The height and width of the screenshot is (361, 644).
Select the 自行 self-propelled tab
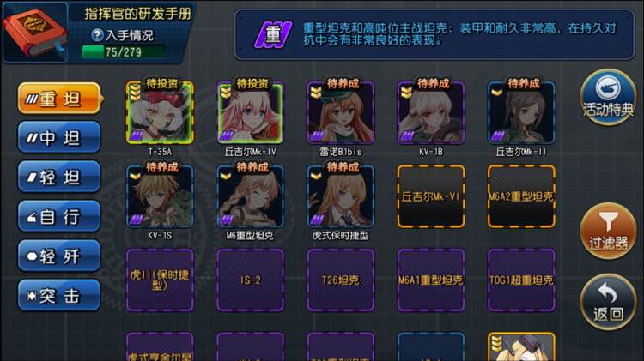(x=59, y=216)
